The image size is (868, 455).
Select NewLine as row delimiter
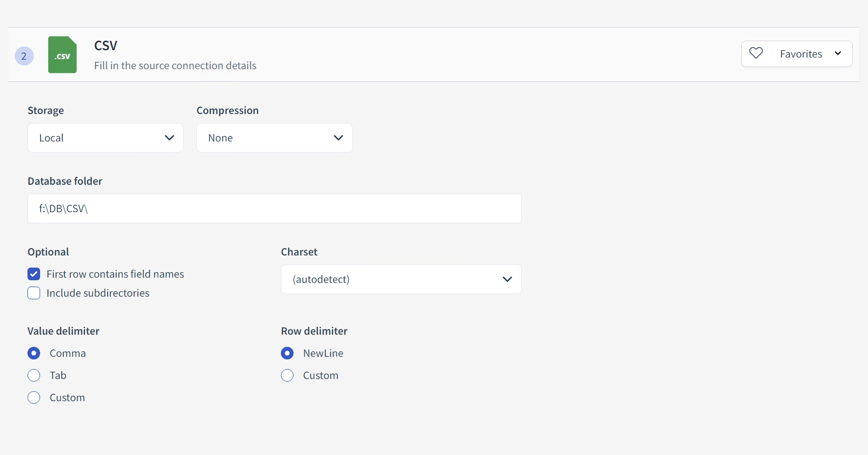click(x=287, y=353)
